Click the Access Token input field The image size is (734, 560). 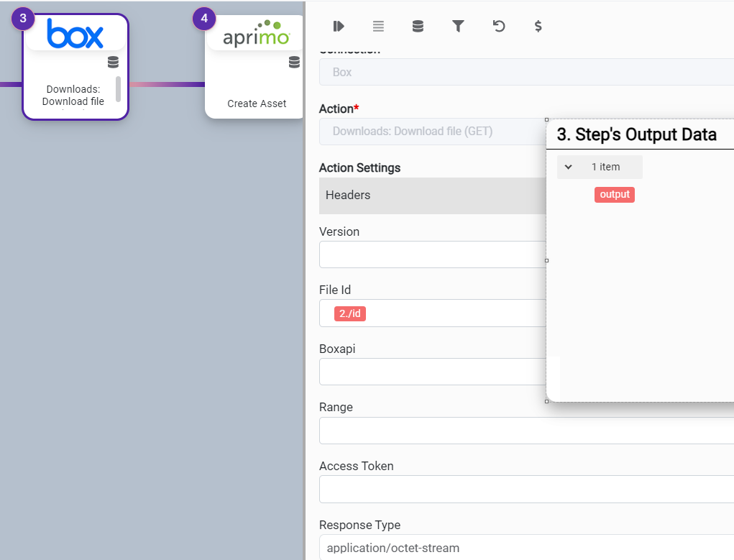[525, 490]
